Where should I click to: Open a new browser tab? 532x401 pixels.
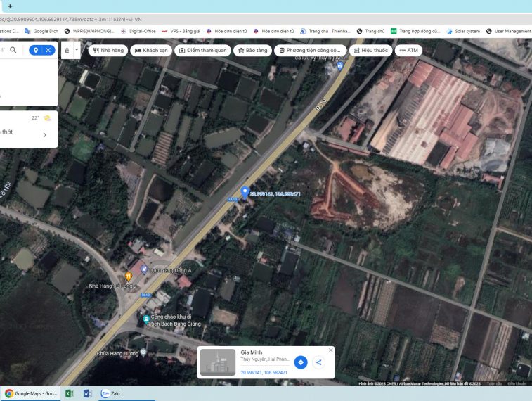coord(10,6)
